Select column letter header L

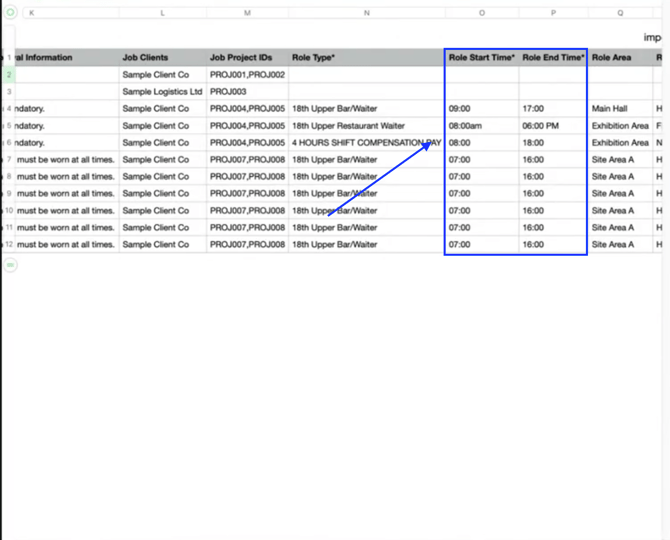pyautogui.click(x=163, y=13)
